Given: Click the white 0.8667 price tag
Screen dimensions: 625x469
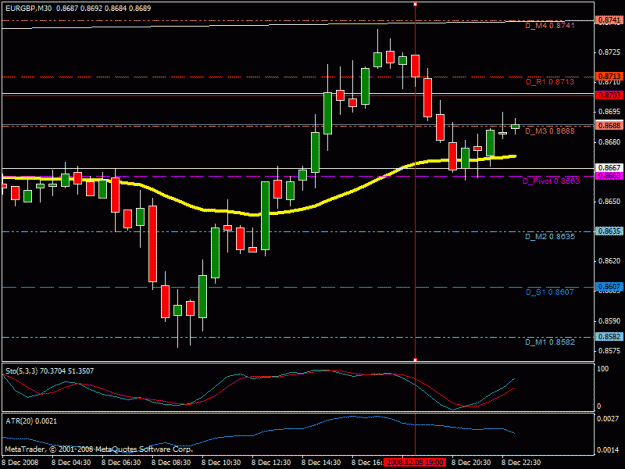Looking at the screenshot, I should coord(609,168).
